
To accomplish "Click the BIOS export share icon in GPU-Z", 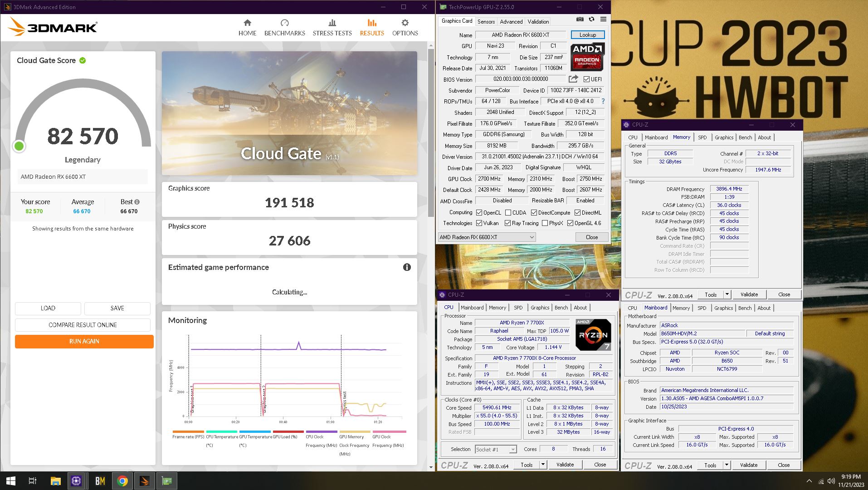I will pyautogui.click(x=574, y=79).
